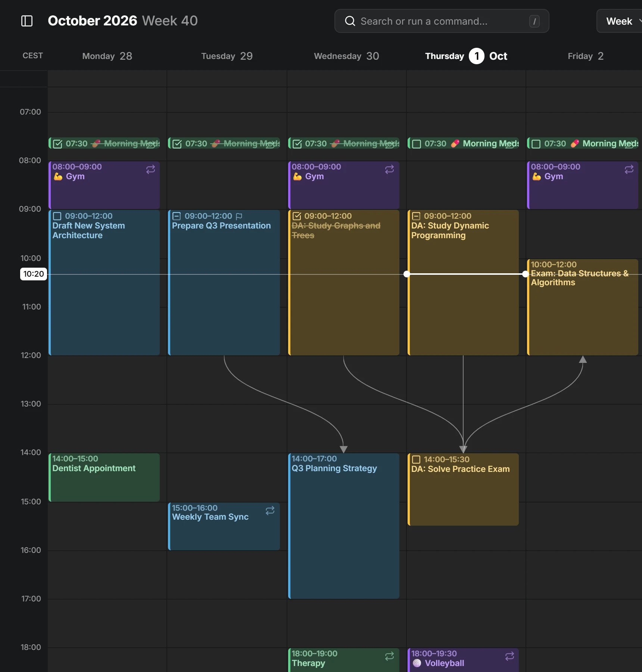The height and width of the screenshot is (672, 642).
Task: Click repeat icon on Wednesday Gym event
Action: click(389, 169)
